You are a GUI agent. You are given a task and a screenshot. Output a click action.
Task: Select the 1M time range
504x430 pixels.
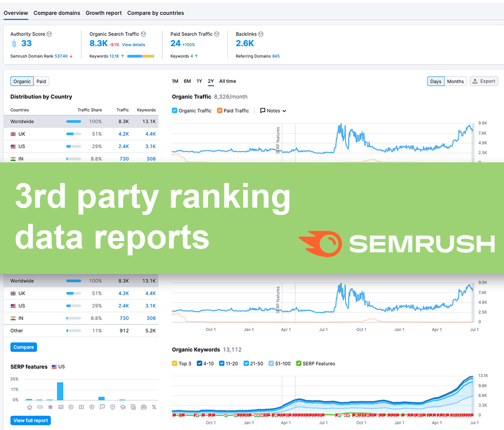(x=175, y=81)
